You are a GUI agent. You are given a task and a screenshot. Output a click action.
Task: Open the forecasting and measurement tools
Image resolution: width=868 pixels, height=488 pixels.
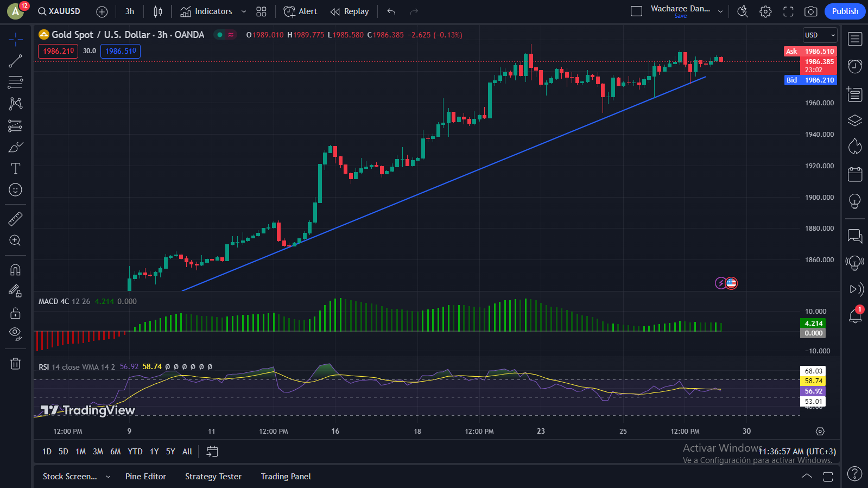point(15,126)
